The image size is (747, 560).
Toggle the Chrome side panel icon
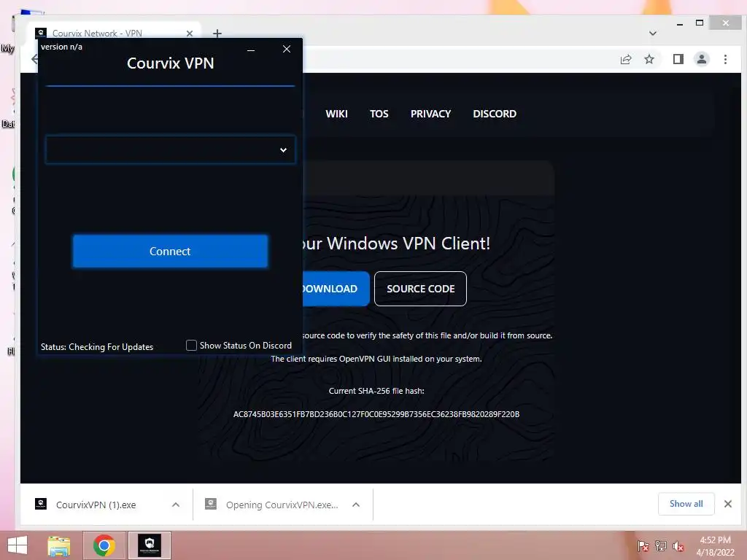(x=678, y=59)
